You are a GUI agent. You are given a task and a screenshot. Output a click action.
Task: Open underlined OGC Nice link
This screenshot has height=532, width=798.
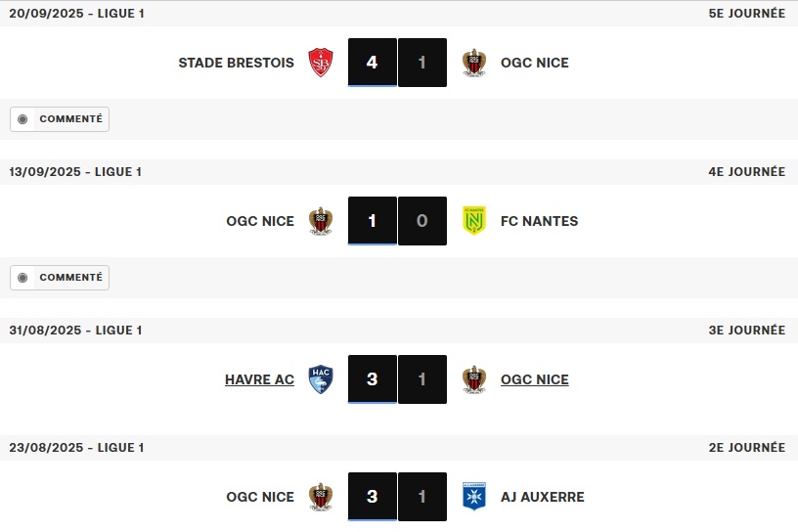[534, 379]
